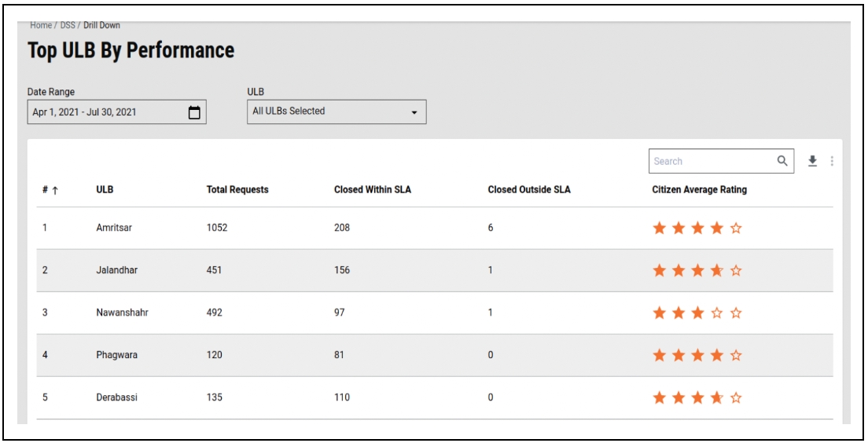The image size is (868, 443).
Task: Open the DSS breadcrumb link
Action: click(68, 25)
